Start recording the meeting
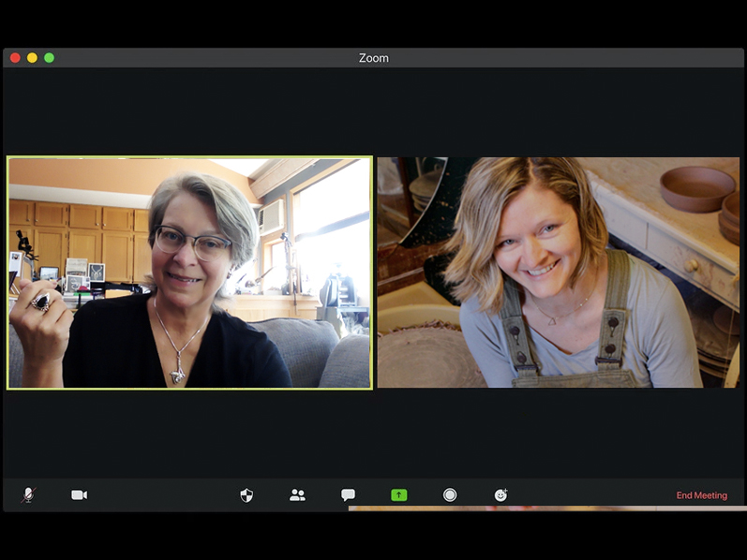Image resolution: width=747 pixels, height=560 pixels. [450, 495]
